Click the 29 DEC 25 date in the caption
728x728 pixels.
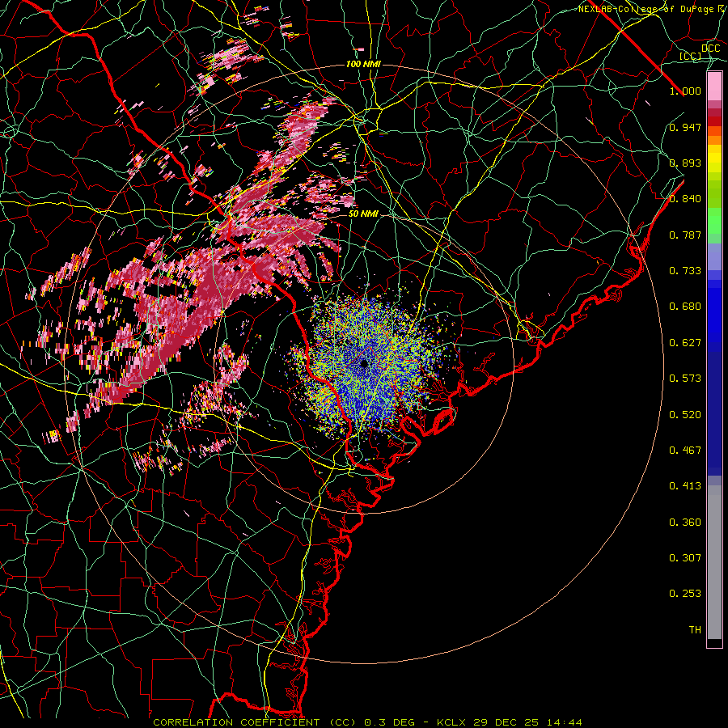tap(506, 722)
